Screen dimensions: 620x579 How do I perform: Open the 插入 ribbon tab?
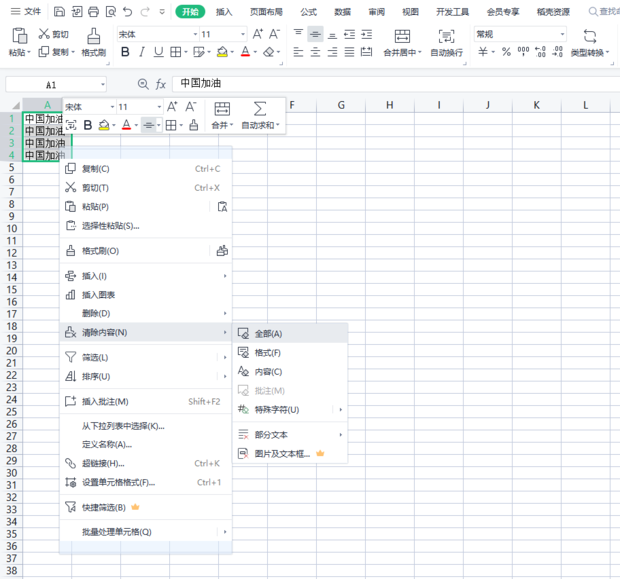click(224, 12)
